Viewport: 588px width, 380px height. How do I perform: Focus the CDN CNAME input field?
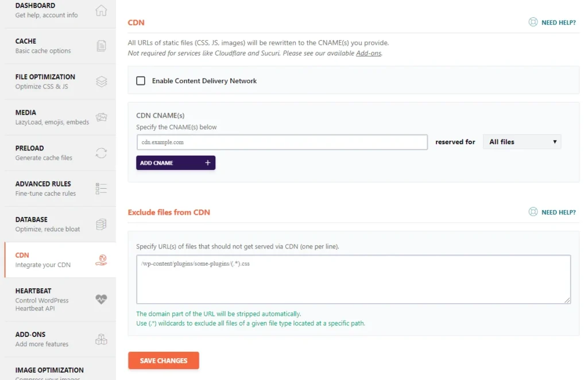click(282, 142)
